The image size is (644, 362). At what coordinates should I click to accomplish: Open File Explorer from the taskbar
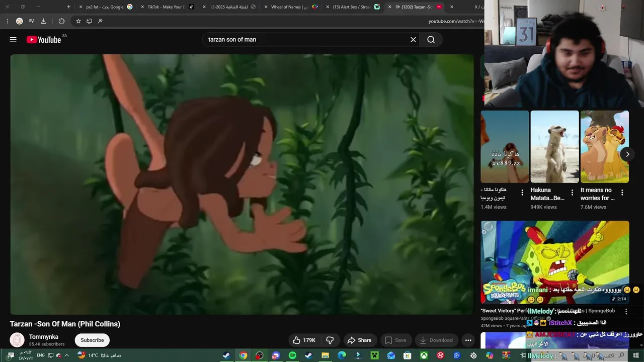pos(325,355)
